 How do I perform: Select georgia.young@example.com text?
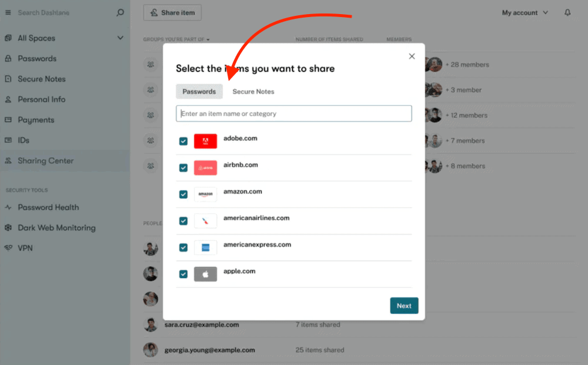(x=210, y=350)
